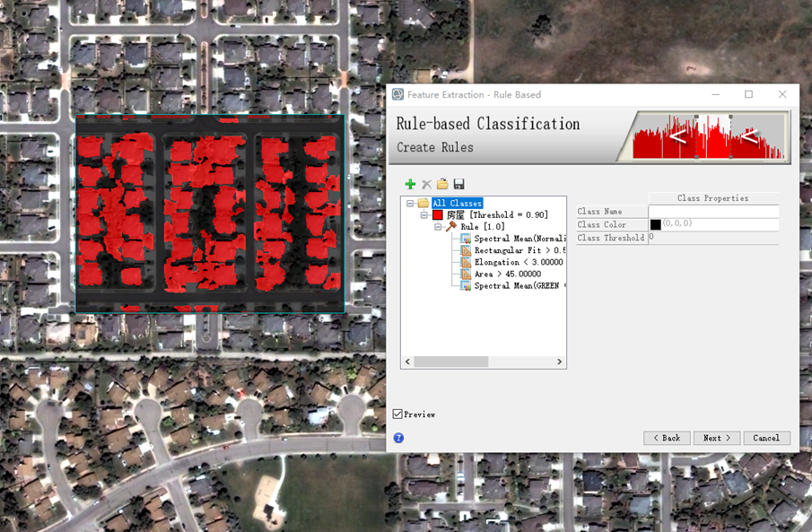Click the All Classes folder icon
This screenshot has height=532, width=812.
423,203
